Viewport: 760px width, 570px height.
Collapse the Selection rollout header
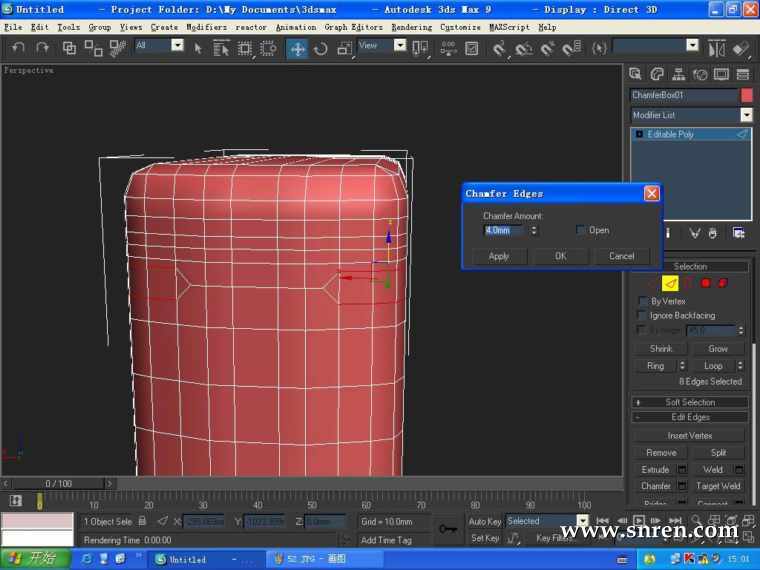pos(690,267)
